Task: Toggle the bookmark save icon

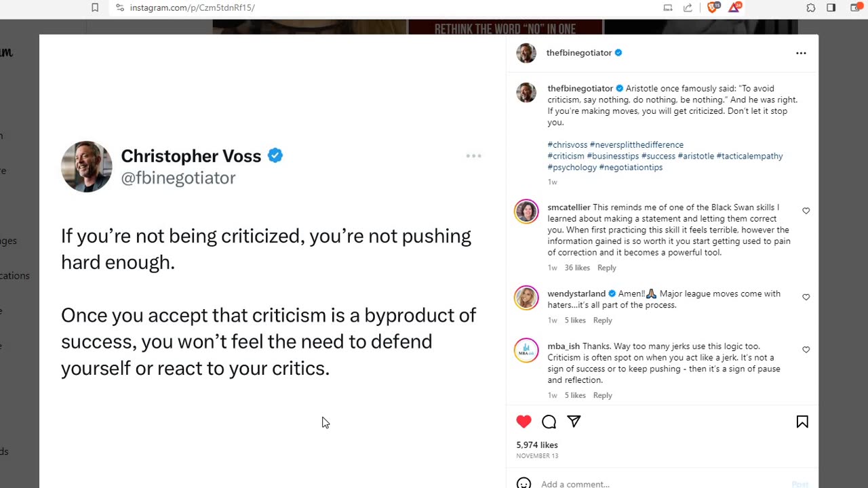Action: pos(802,422)
